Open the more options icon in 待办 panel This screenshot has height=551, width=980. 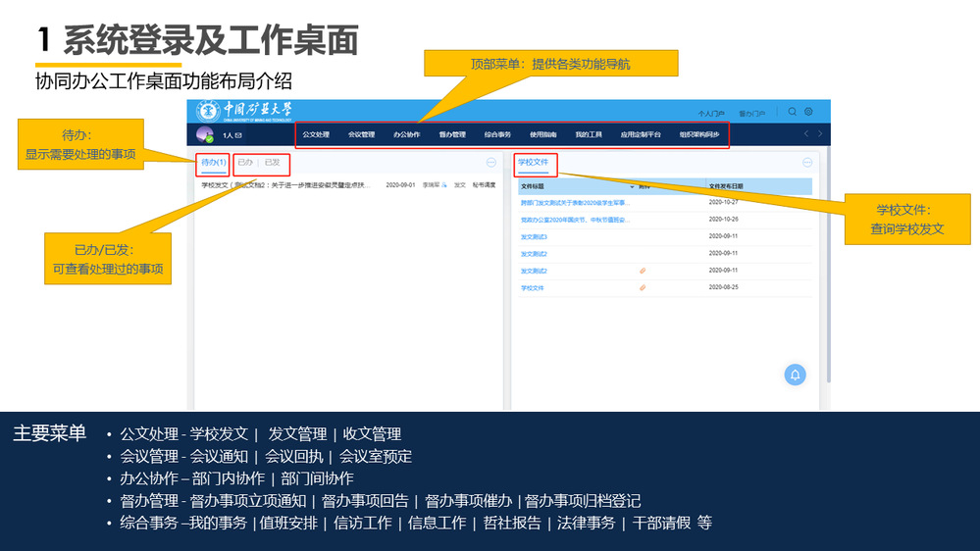[491, 163]
